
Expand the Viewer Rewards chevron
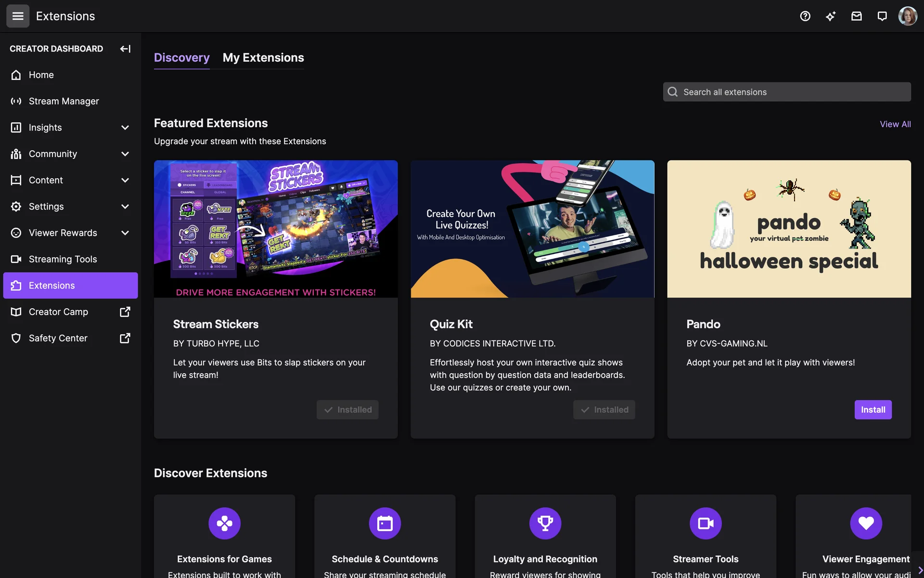coord(125,233)
